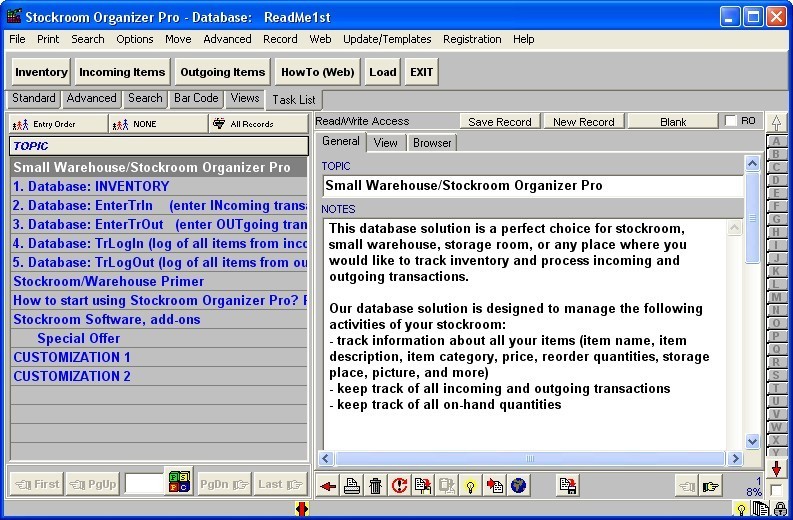Click the up arrow above alphabet index
793x520 pixels.
(x=776, y=122)
